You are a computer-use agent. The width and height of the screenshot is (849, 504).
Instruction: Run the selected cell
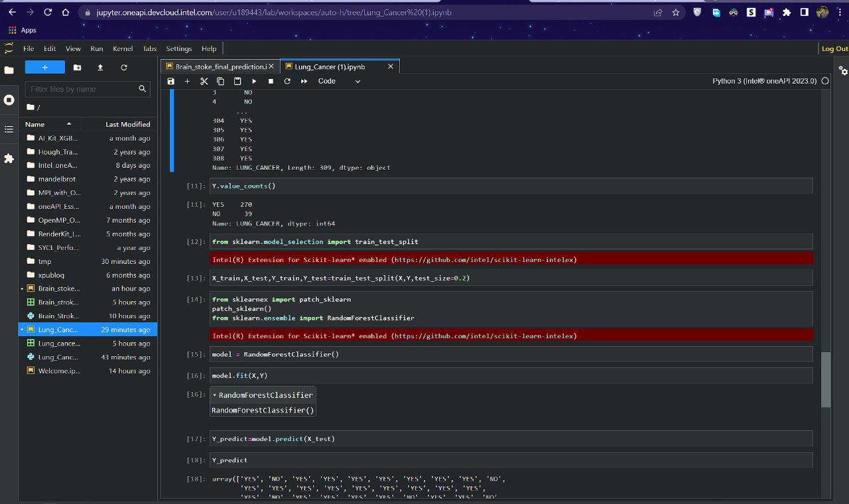[254, 80]
